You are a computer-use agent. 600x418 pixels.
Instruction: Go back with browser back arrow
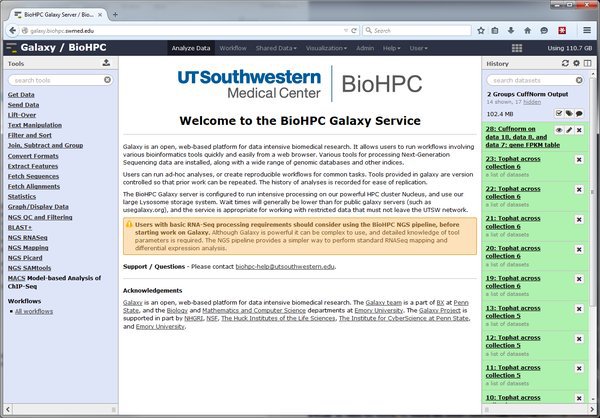[x=12, y=31]
